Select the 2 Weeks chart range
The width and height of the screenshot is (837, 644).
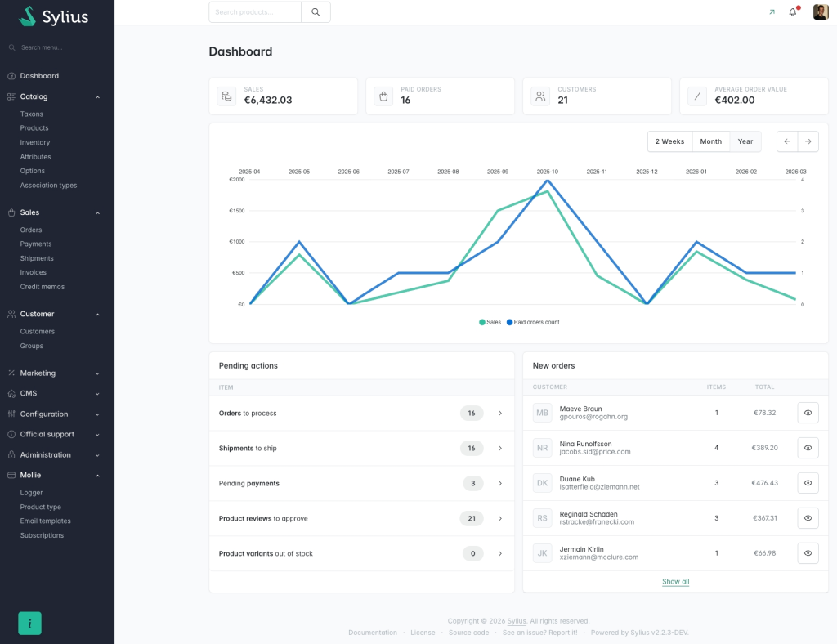(669, 141)
